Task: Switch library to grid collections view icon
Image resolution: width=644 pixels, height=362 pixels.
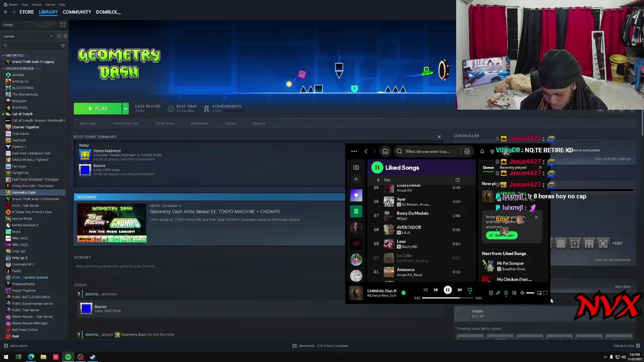Action: click(63, 25)
